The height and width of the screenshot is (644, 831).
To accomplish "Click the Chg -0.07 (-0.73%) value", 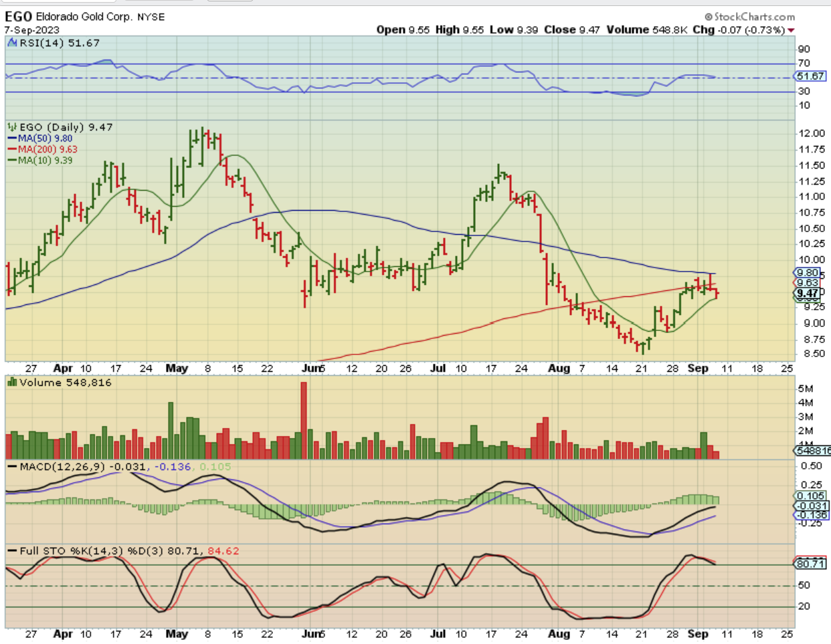I will pyautogui.click(x=738, y=30).
